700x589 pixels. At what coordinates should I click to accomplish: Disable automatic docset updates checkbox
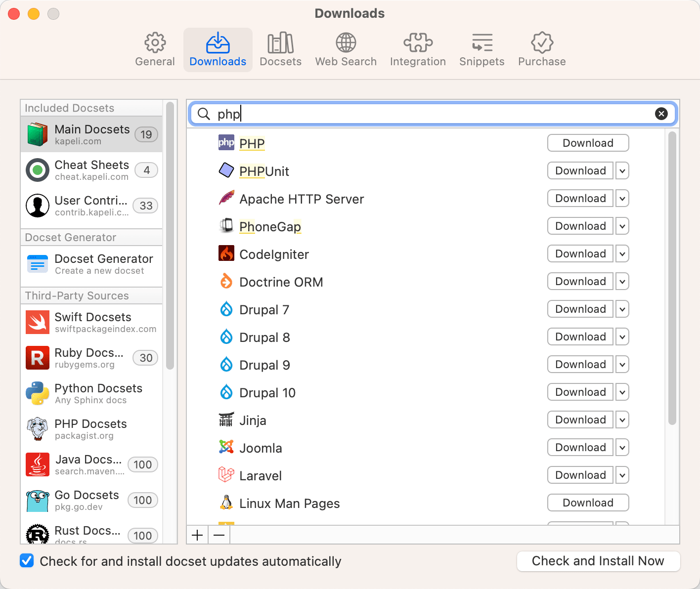[x=27, y=561]
